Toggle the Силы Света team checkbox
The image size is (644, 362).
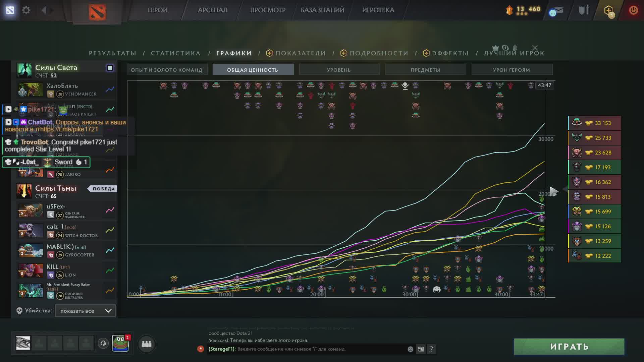pos(110,68)
